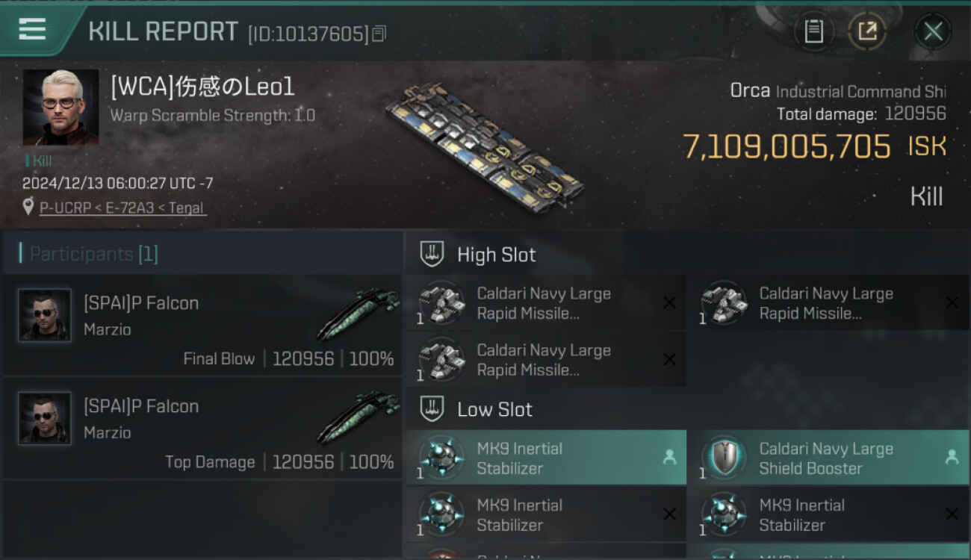Close the Kill Report window
The height and width of the screenshot is (560, 971).
[x=933, y=31]
